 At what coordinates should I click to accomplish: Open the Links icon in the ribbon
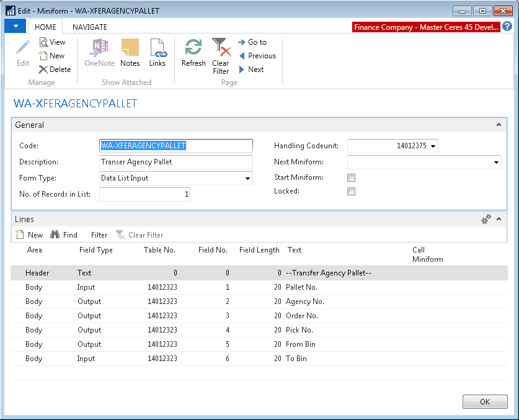pyautogui.click(x=157, y=48)
